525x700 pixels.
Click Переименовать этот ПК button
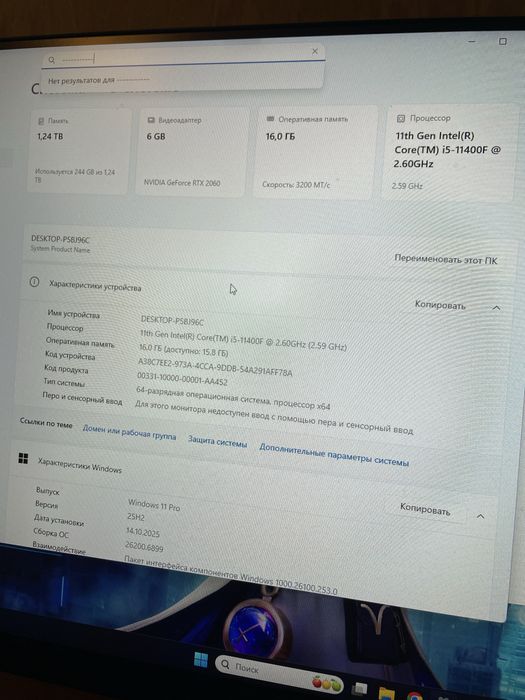(446, 259)
